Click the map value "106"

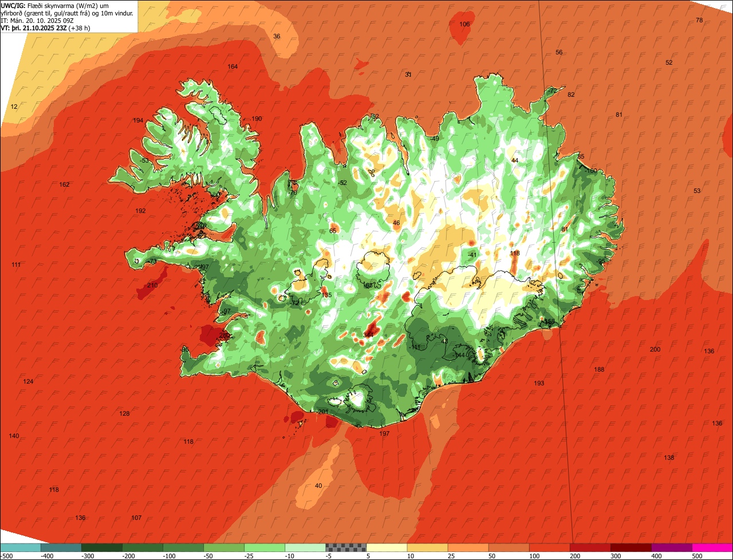click(464, 24)
